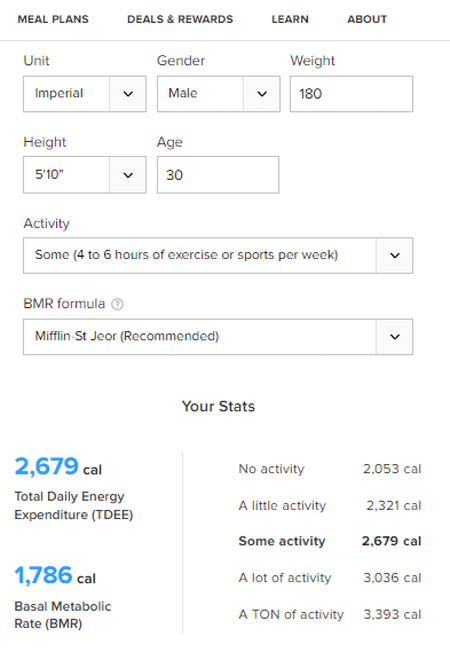Click the Age input field with 30

click(x=218, y=175)
